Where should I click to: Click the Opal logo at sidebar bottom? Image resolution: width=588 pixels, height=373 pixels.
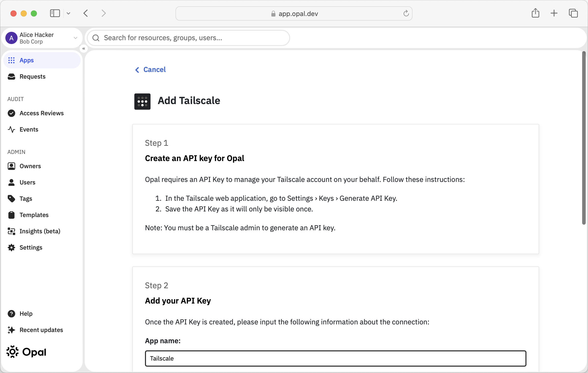26,352
